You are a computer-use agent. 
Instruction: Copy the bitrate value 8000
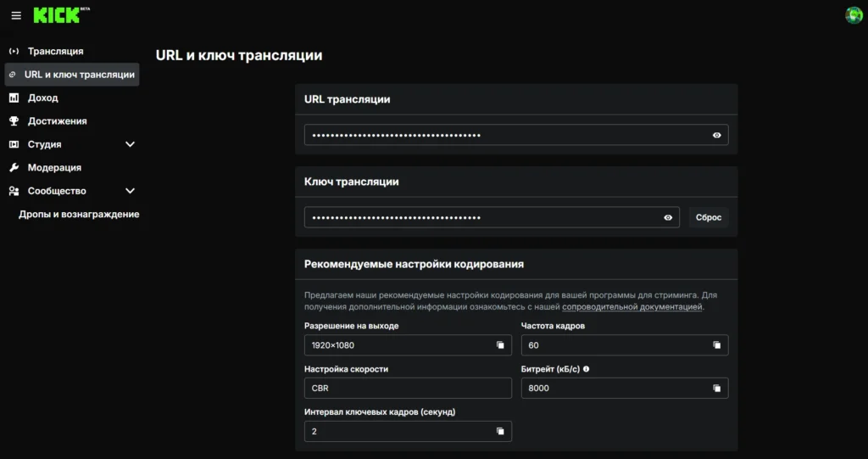click(x=716, y=388)
